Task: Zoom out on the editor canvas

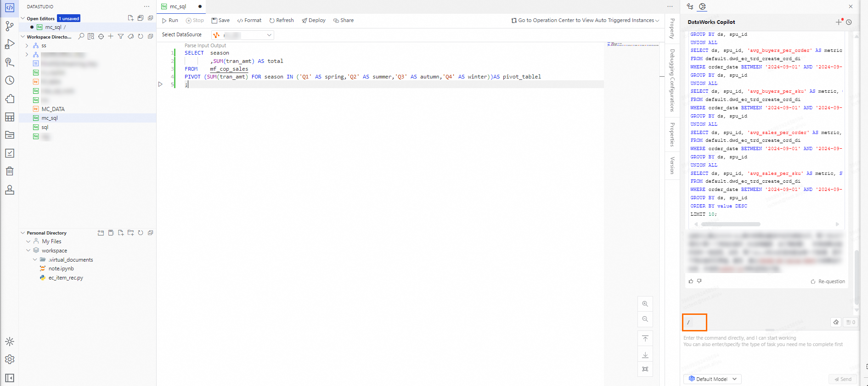Action: point(645,319)
